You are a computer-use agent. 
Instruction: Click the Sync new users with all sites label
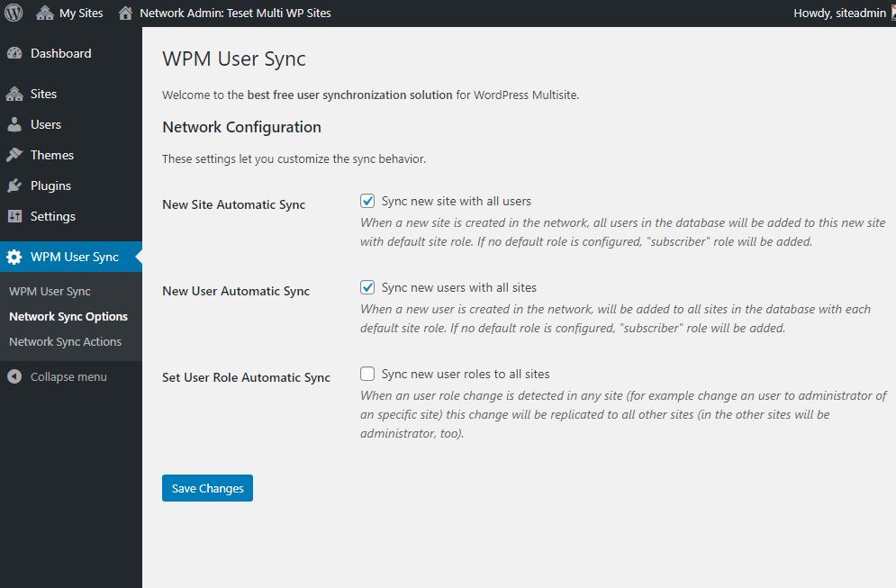click(459, 287)
